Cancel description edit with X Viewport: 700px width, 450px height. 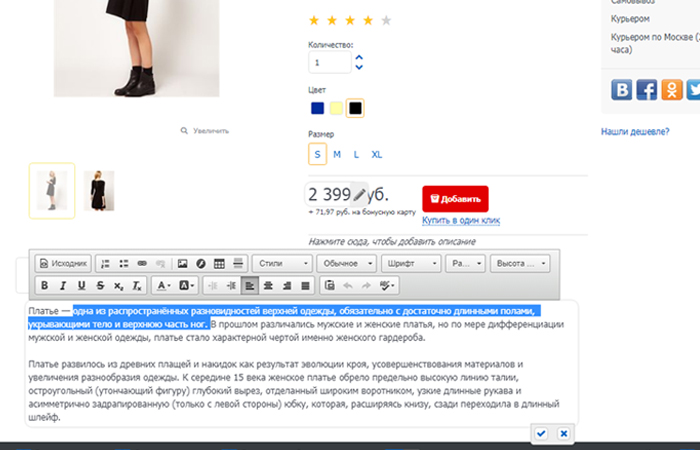563,433
